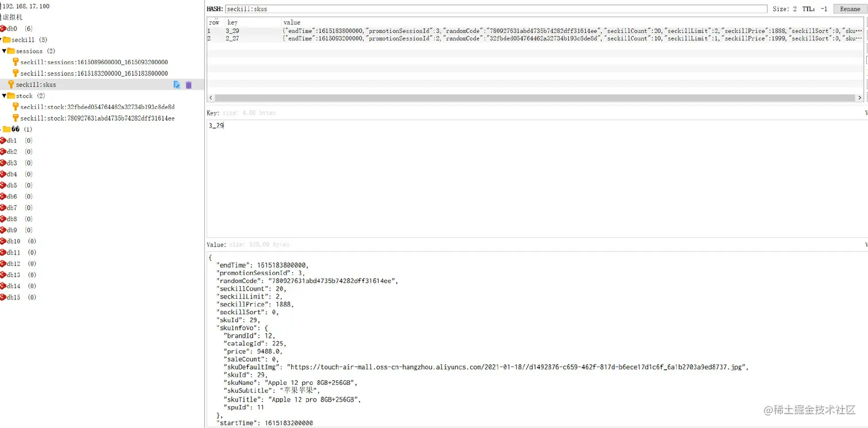This screenshot has height=428, width=868.
Task: Collapse the sessions folder triangle
Action: (x=4, y=51)
